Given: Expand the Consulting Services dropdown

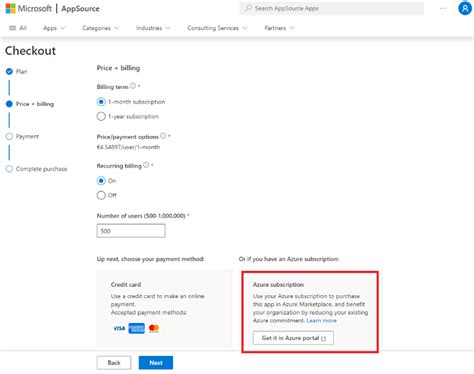Looking at the screenshot, I should click(x=217, y=28).
